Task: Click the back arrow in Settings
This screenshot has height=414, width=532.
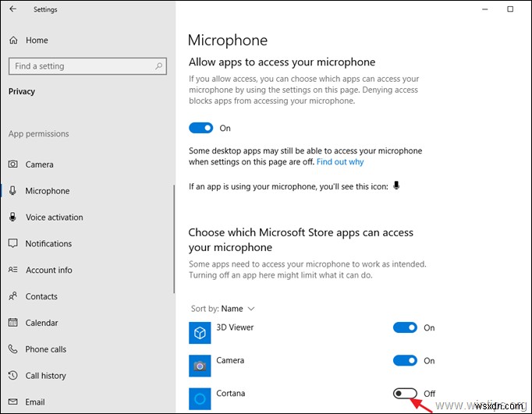Action: click(x=13, y=9)
